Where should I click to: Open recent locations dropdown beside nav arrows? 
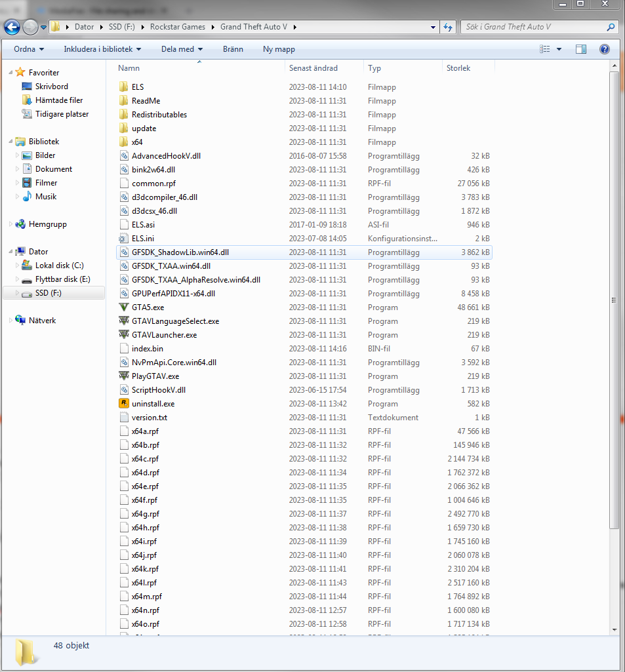[x=43, y=27]
